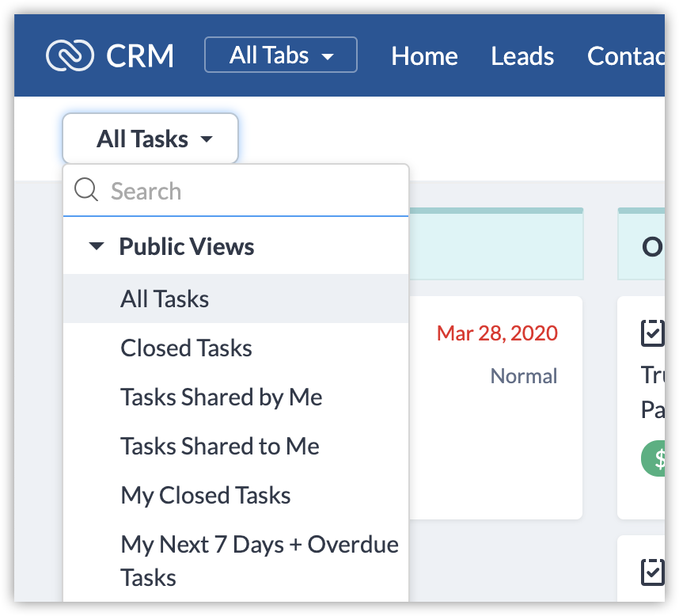The height and width of the screenshot is (616, 679).
Task: Select the All Tasks view
Action: pyautogui.click(x=165, y=298)
